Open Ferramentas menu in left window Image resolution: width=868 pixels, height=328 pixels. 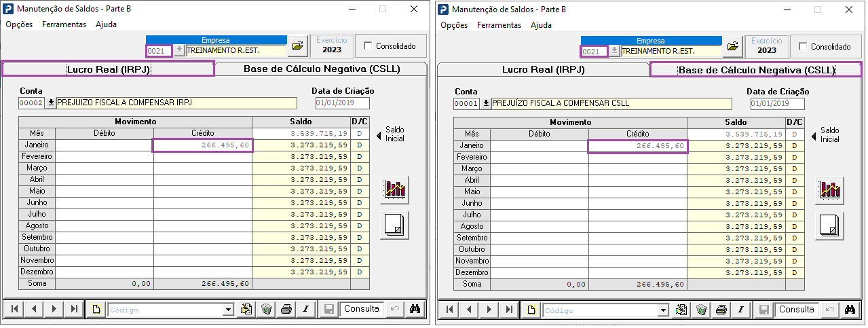coord(64,24)
